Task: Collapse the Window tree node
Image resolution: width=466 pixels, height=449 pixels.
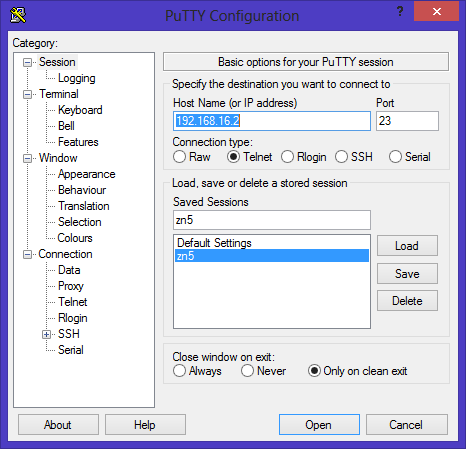Action: tap(27, 158)
